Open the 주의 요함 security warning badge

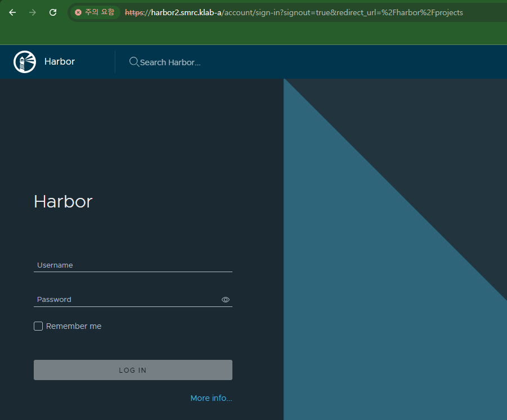(95, 12)
